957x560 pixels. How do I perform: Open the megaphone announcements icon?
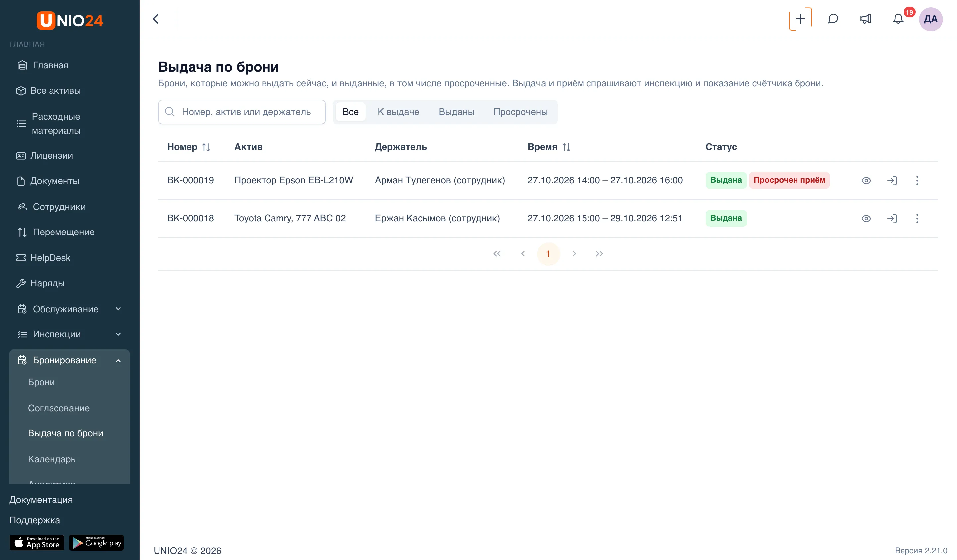pyautogui.click(x=866, y=19)
